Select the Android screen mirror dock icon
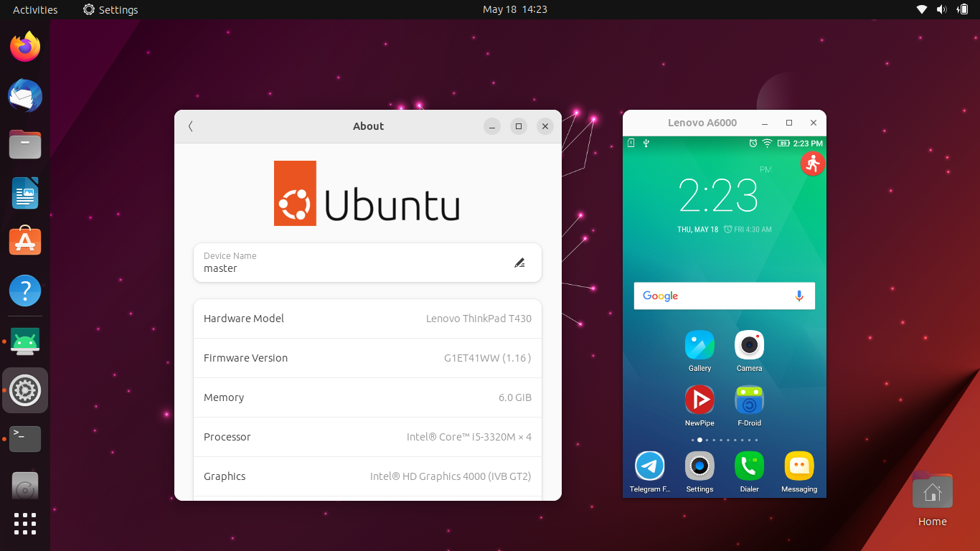This screenshot has width=980, height=551. [x=25, y=342]
